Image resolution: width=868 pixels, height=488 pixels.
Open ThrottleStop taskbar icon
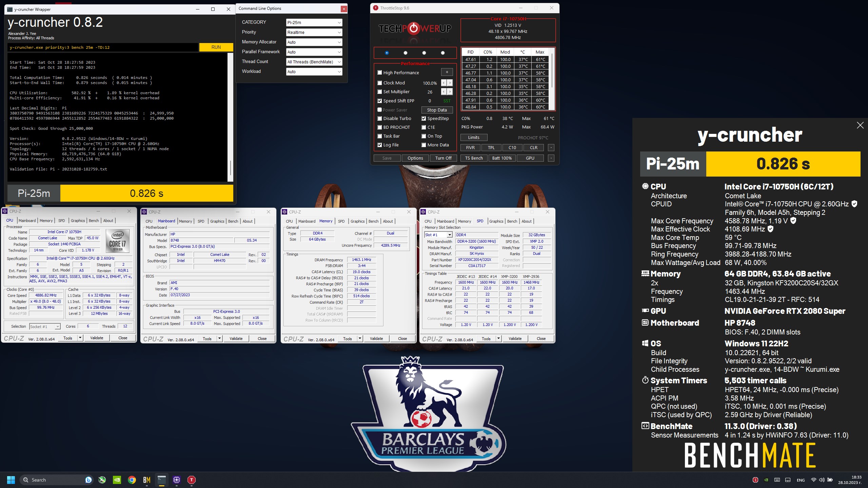(192, 480)
